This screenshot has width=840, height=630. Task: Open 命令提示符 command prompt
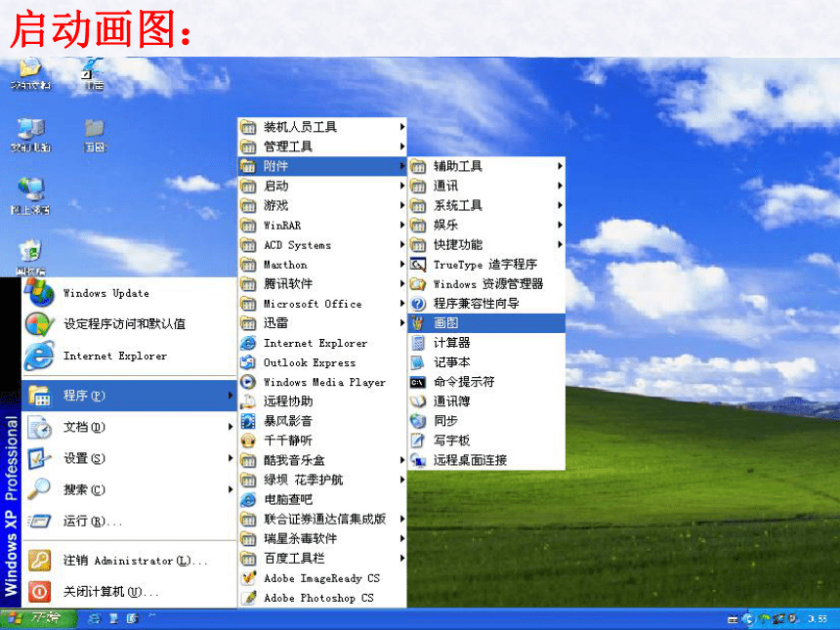[x=486, y=382]
